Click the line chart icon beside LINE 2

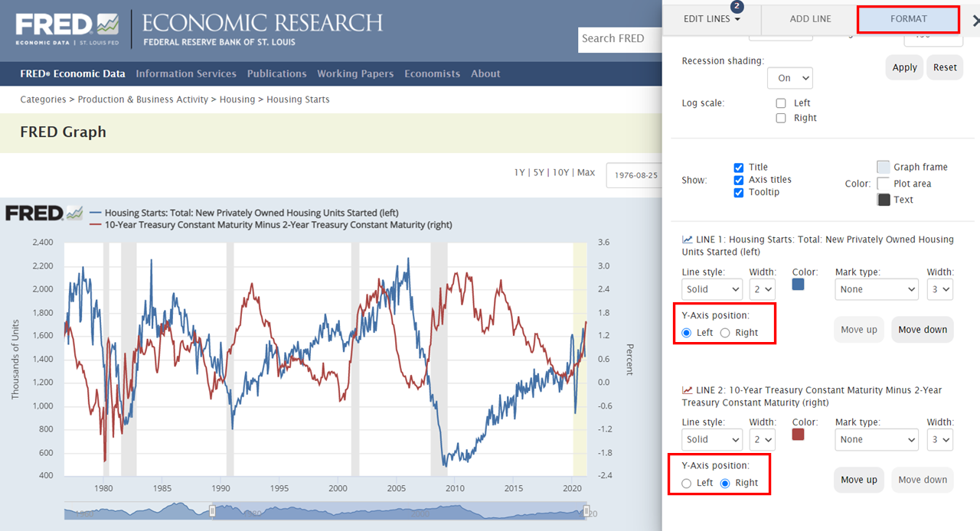[687, 389]
